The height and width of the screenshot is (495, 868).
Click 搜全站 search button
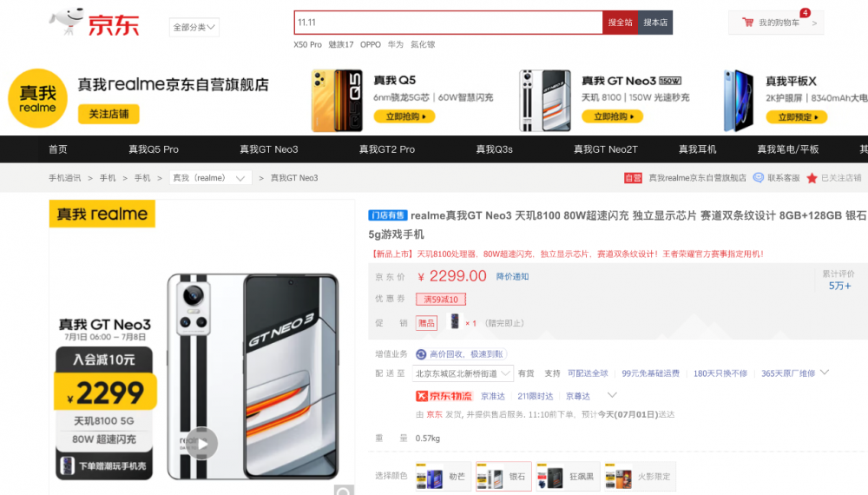click(x=620, y=23)
